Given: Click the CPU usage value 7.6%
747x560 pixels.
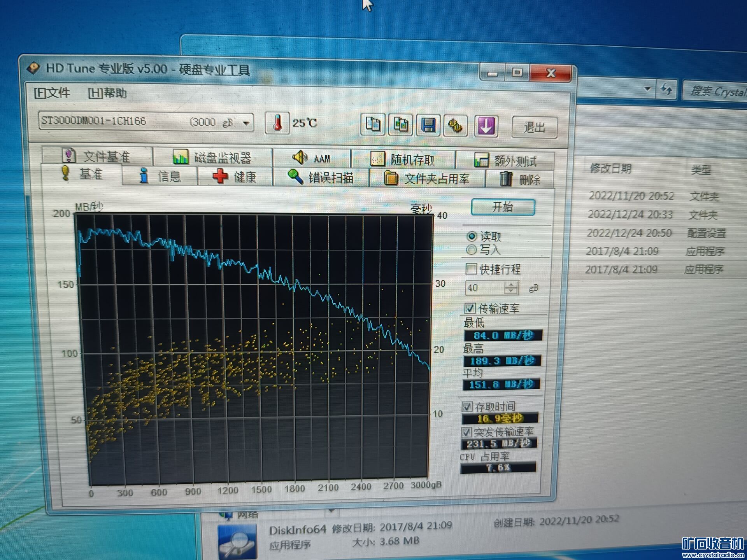Looking at the screenshot, I should click(x=498, y=467).
